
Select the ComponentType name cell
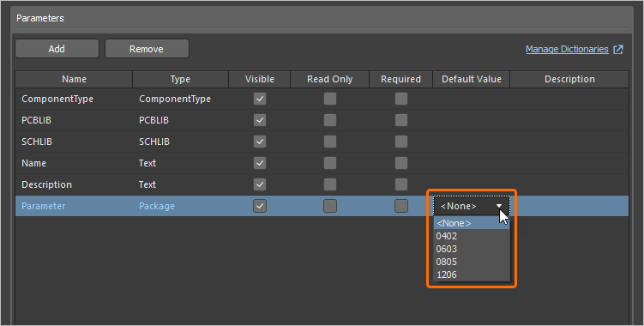tap(74, 99)
